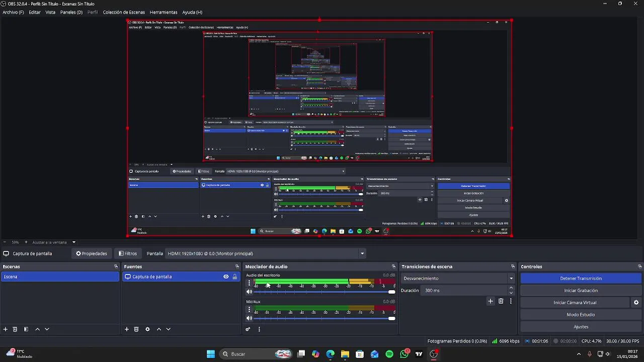This screenshot has width=644, height=362.
Task: Add a configurable transition plus icon
Action: click(491, 301)
